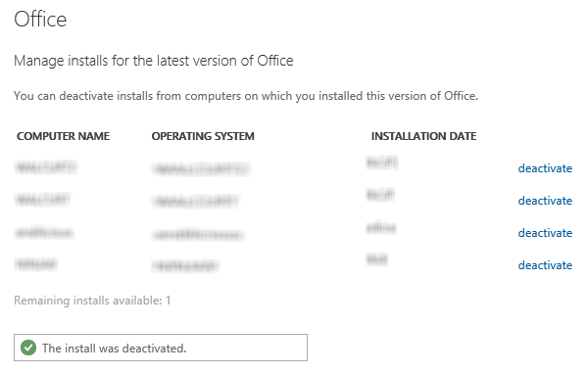This screenshot has height=373, width=588.
Task: Deactivate the fourth listed computer install
Action: [x=545, y=265]
